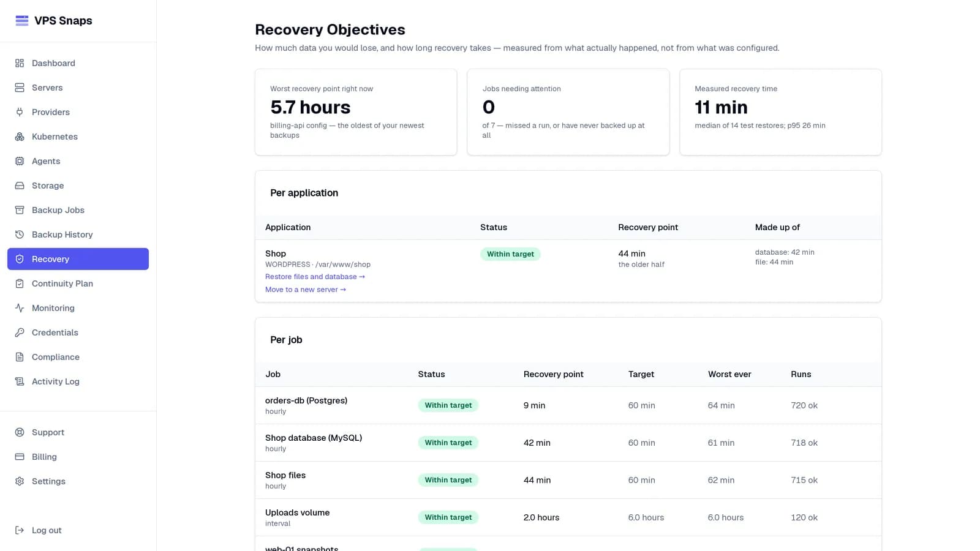Click the orders-db (Postgres) job name
Viewport: 980px width, 551px height.
tap(306, 400)
